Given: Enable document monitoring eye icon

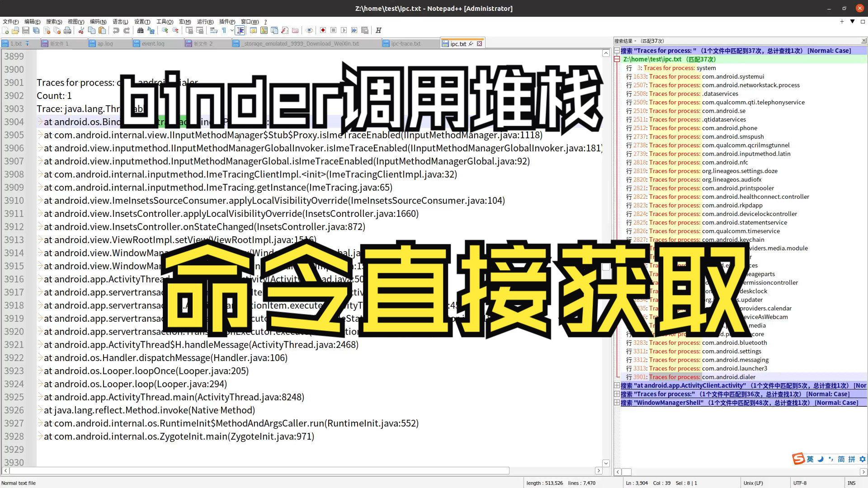Looking at the screenshot, I should (309, 30).
